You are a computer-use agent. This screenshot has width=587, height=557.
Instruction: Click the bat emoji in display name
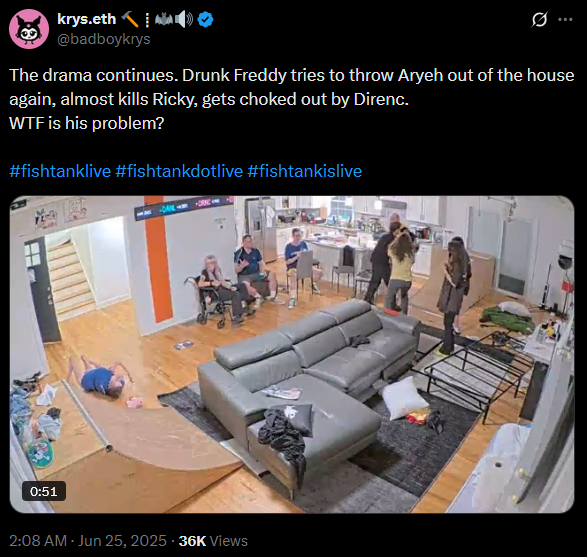pyautogui.click(x=164, y=19)
